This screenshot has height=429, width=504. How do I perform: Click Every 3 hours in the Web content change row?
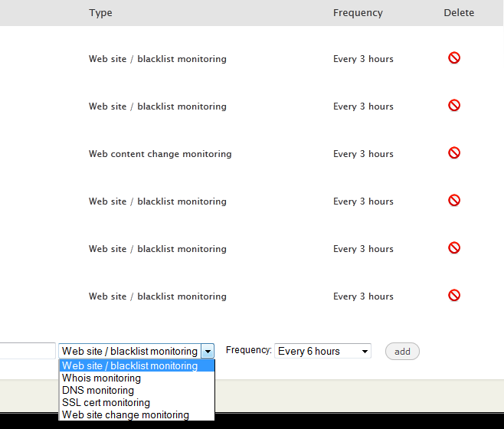point(363,154)
